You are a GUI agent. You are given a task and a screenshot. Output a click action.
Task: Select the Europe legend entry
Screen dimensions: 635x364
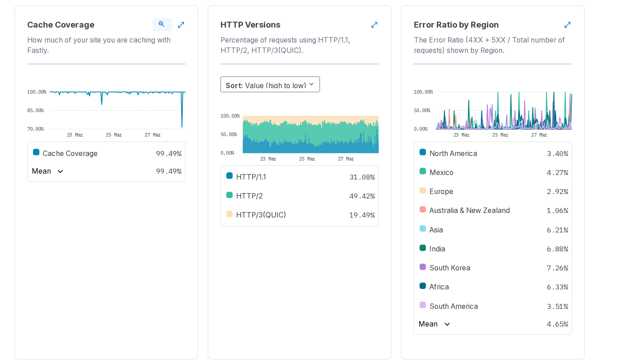(x=441, y=191)
